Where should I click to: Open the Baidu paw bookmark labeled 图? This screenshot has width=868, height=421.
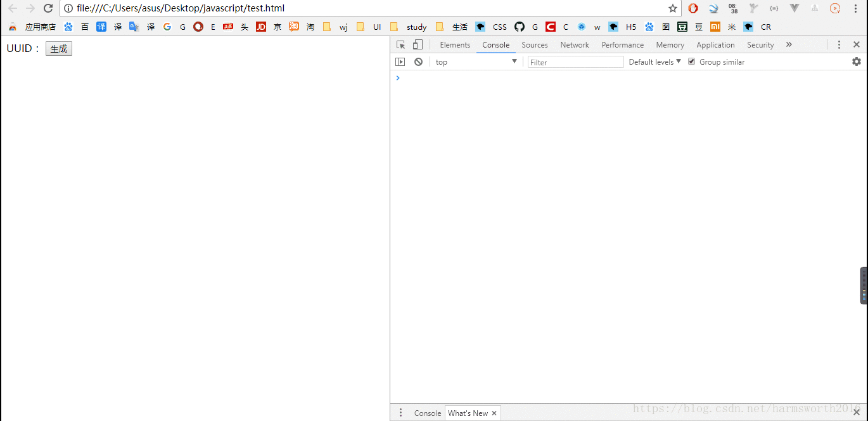point(657,27)
